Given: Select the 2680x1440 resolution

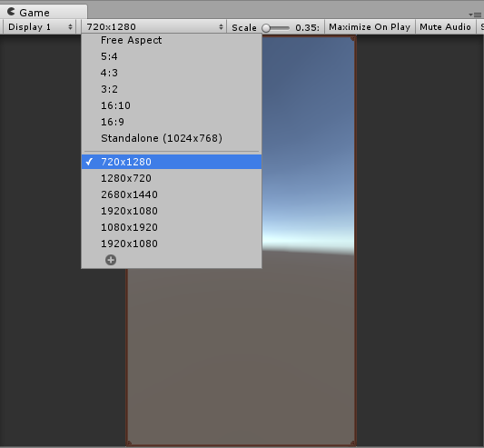Looking at the screenshot, I should (x=172, y=194).
